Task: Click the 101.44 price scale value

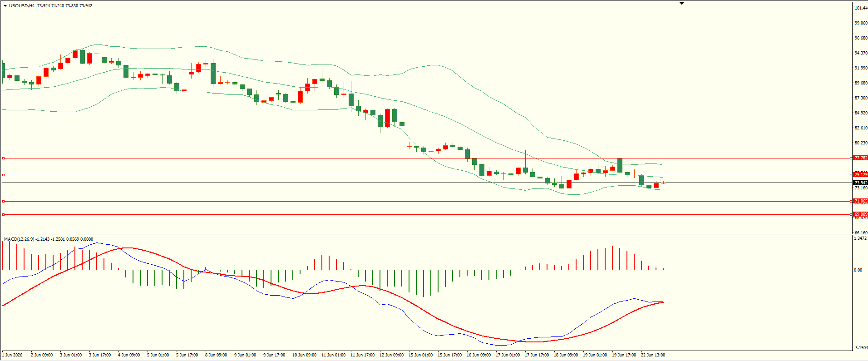Action: coord(861,8)
